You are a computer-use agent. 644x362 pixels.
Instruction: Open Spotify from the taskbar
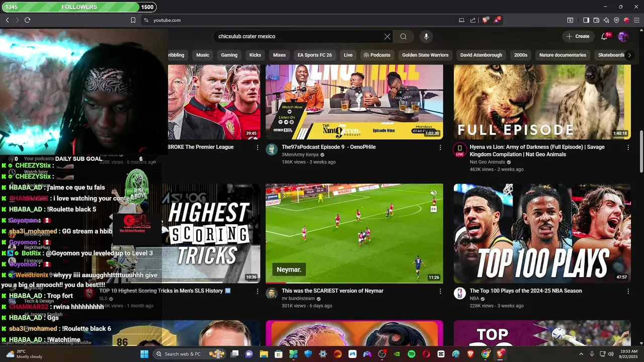(412, 354)
